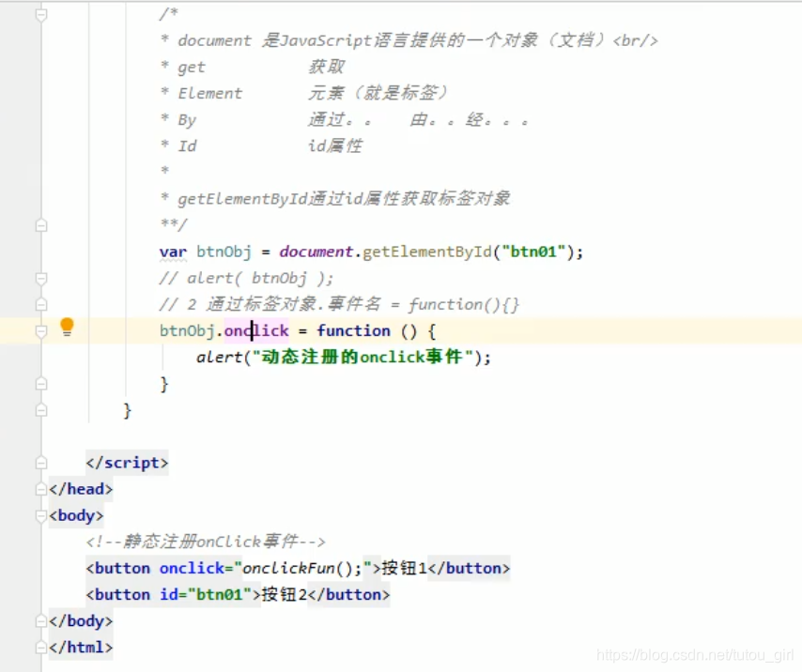Collapse the btnObj.onclick function fold marker
The height and width of the screenshot is (672, 802).
point(41,331)
